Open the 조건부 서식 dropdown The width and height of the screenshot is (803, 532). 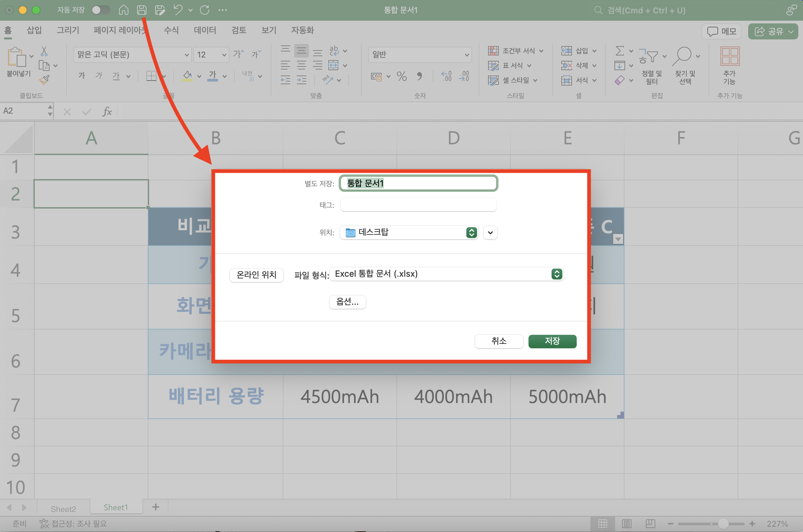(x=515, y=51)
